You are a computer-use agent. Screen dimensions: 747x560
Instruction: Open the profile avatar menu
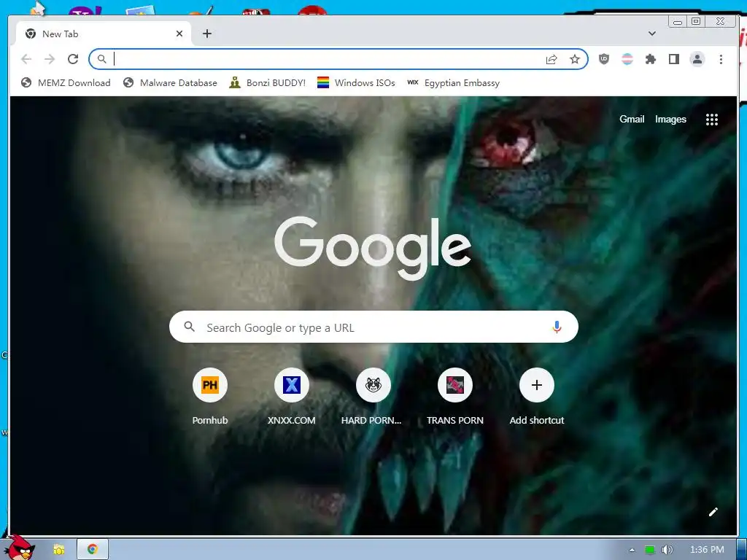click(697, 59)
